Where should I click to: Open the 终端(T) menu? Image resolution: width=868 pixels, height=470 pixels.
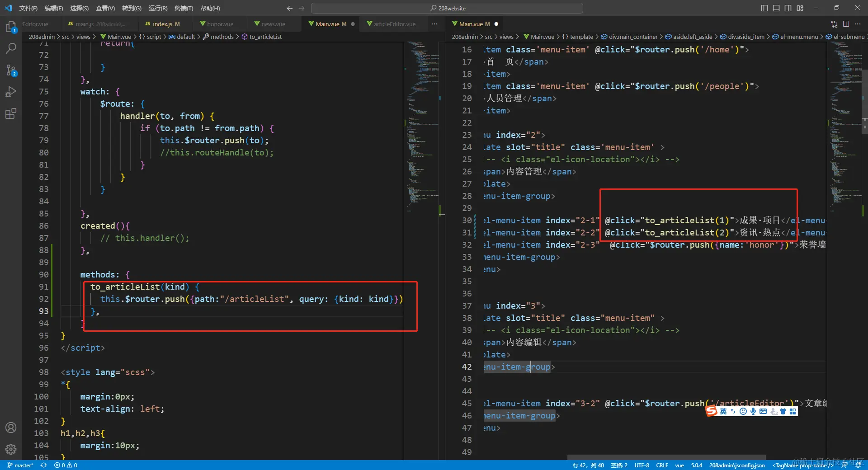[x=184, y=8]
